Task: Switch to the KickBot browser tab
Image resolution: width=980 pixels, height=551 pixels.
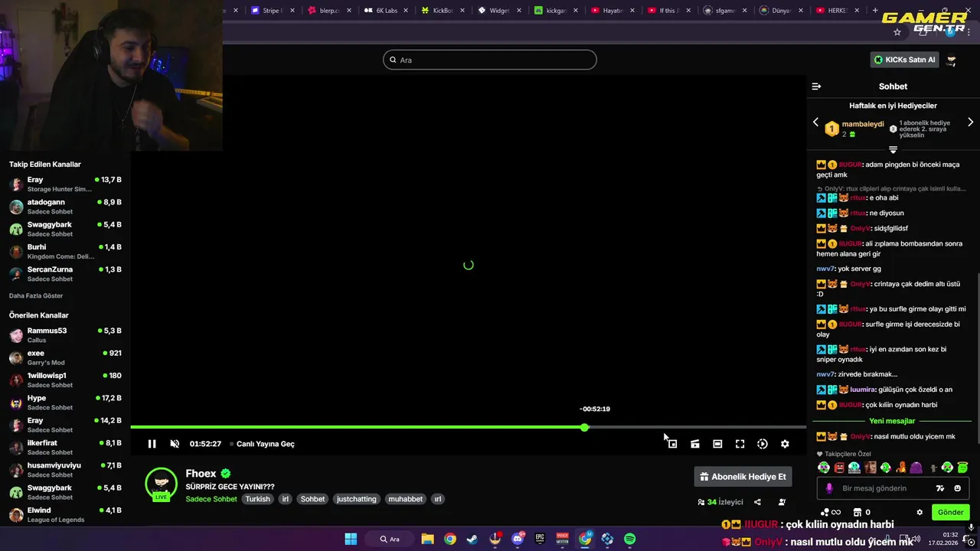Action: click(x=443, y=11)
